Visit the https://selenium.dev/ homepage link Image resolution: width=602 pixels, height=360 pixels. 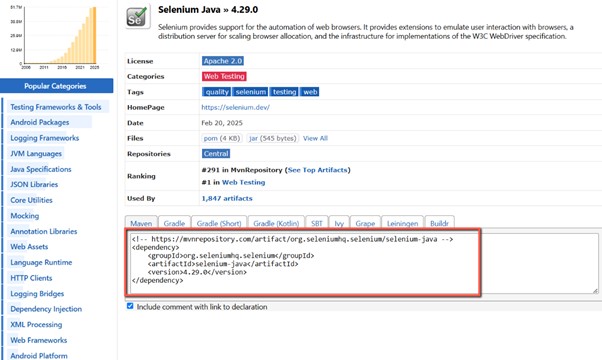235,107
